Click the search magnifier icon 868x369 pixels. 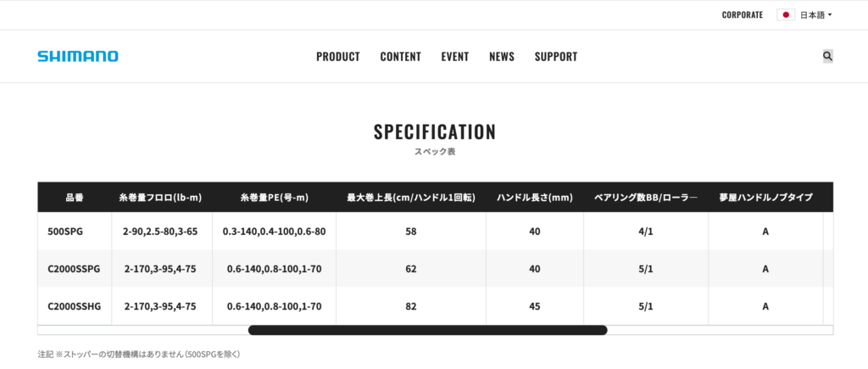(827, 56)
